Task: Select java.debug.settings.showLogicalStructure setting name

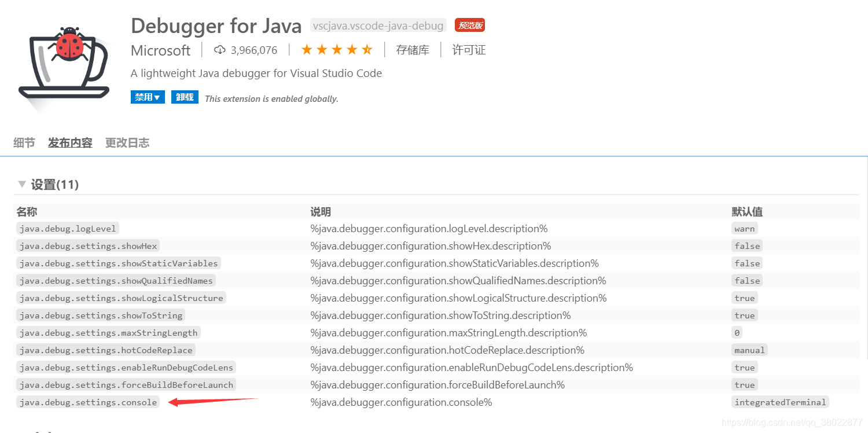Action: pos(121,298)
